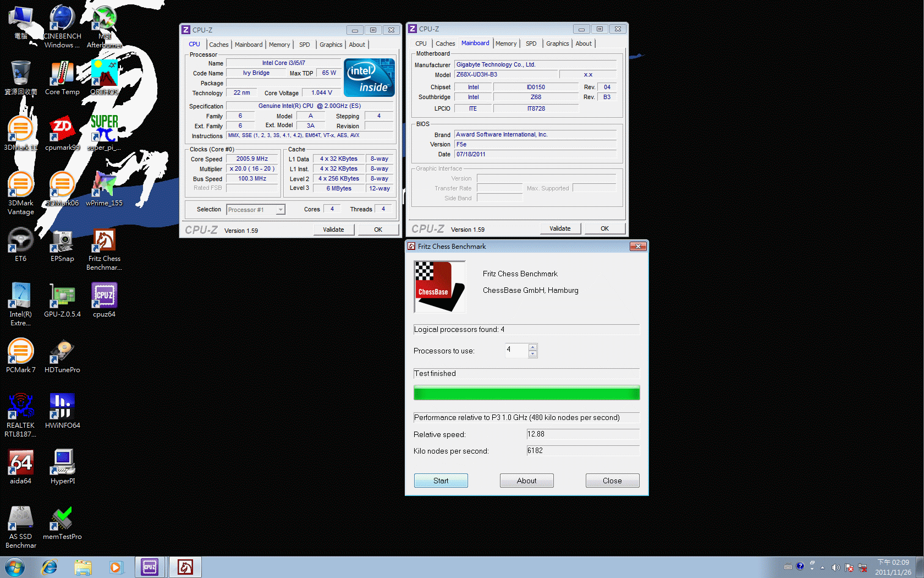Select the HyperPI desktop icon
This screenshot has width=924, height=578.
pos(62,467)
